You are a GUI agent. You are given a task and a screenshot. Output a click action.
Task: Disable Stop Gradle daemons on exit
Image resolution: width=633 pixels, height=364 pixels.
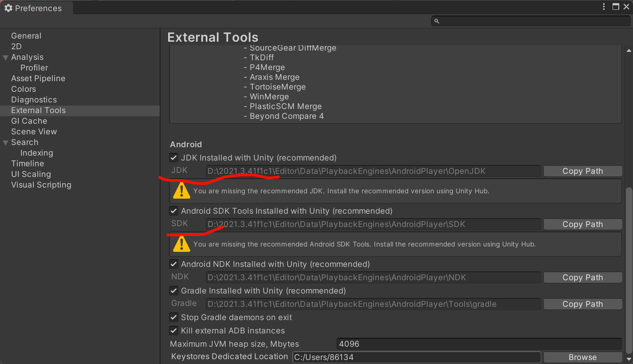coord(174,317)
